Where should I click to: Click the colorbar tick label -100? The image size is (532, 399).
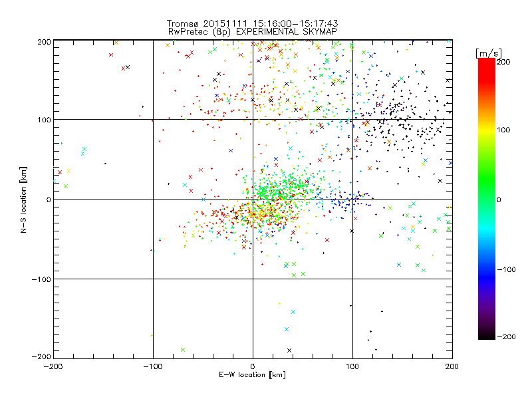[x=506, y=269]
